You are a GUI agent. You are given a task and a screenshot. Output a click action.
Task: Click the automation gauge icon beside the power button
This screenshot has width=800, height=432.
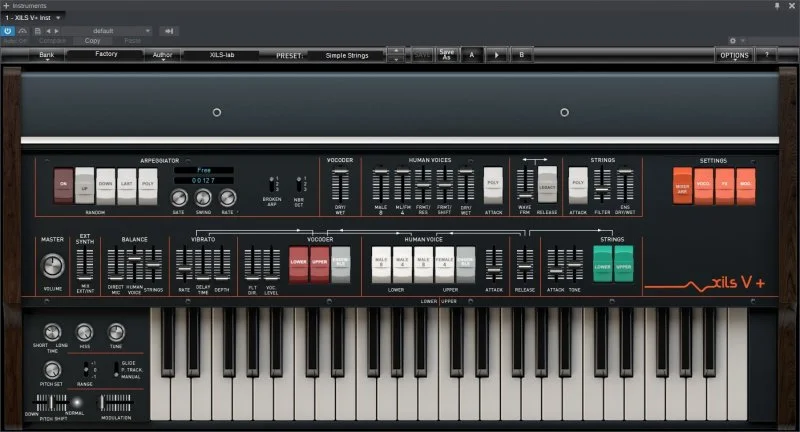click(22, 31)
